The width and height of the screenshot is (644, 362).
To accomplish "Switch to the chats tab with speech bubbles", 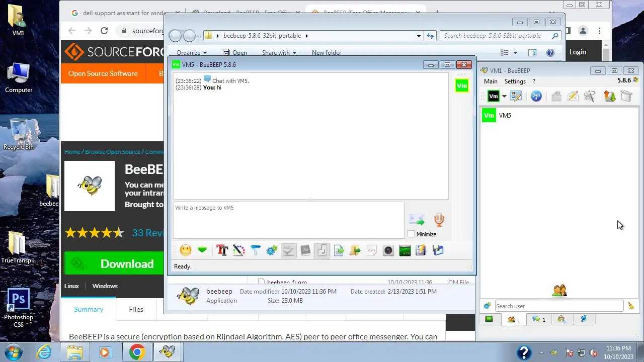I will 539,319.
